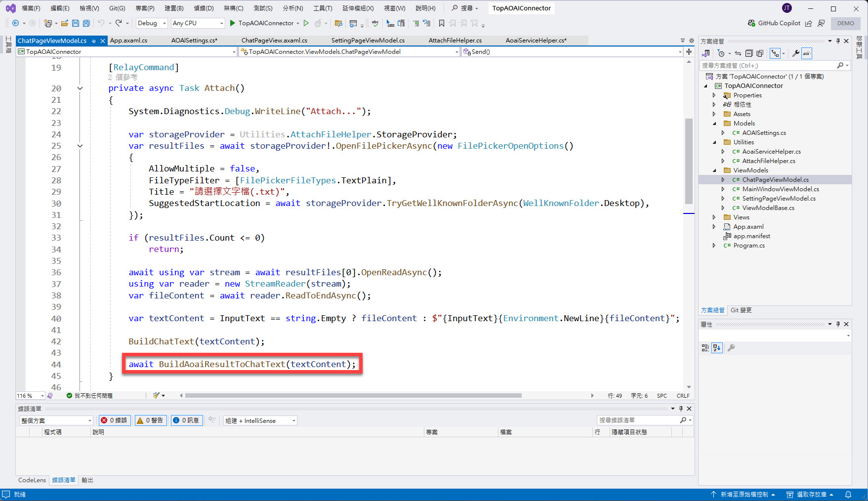
Task: Click split editor plus icon
Action: pyautogui.click(x=689, y=51)
